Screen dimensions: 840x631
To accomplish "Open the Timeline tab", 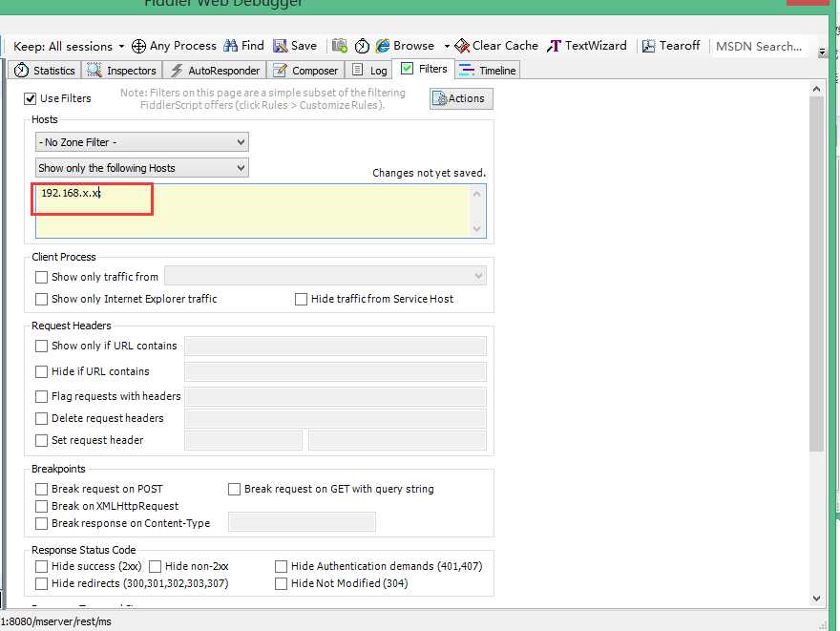I will pyautogui.click(x=488, y=71).
